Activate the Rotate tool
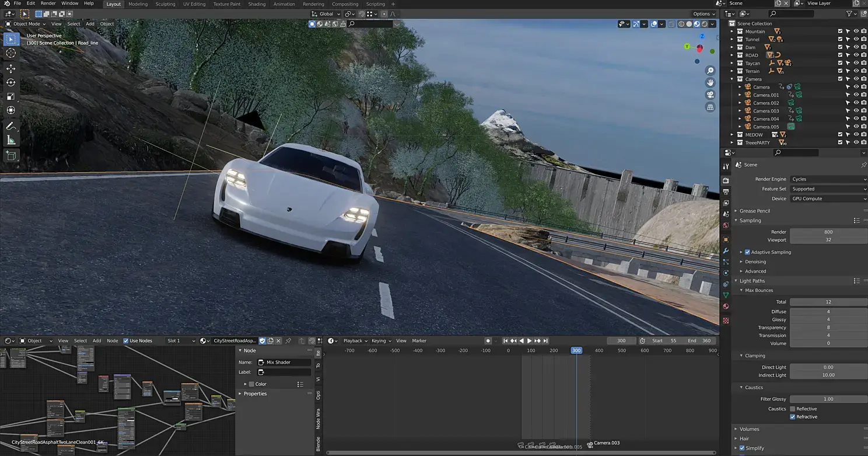This screenshot has height=456, width=868. point(10,82)
